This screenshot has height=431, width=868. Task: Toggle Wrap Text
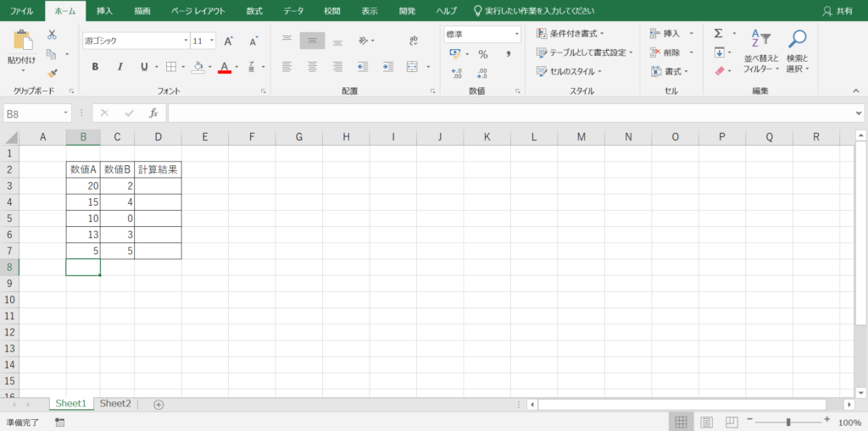click(x=414, y=41)
